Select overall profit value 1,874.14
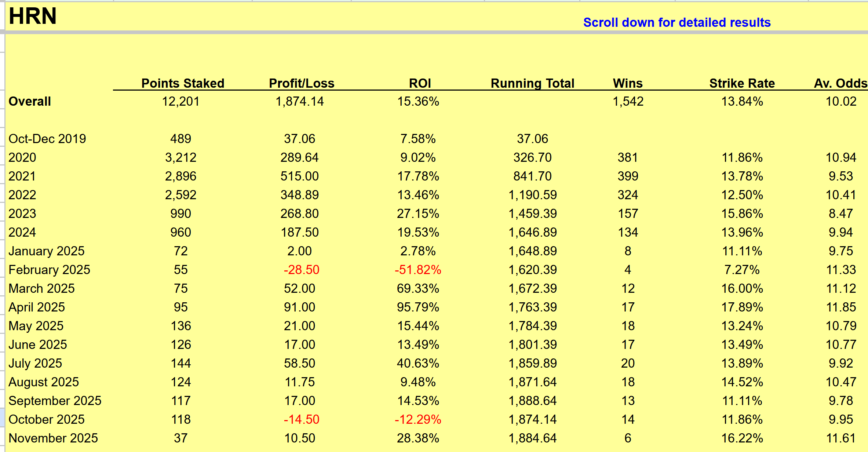 coord(299,101)
